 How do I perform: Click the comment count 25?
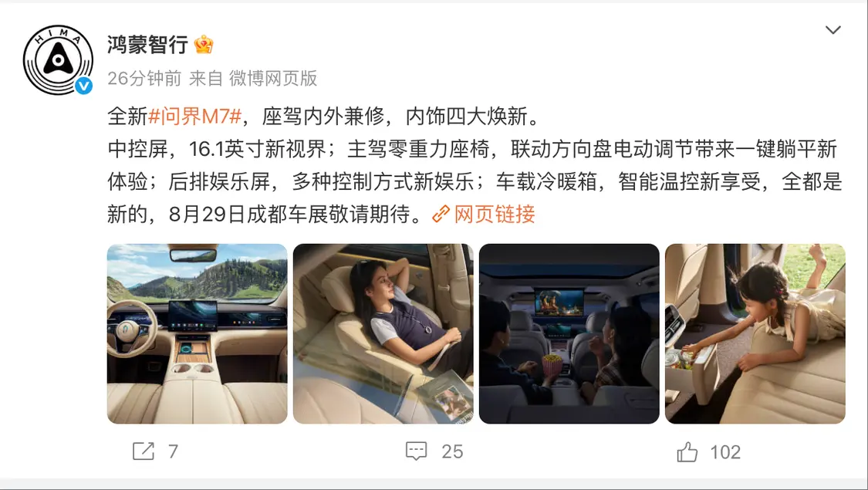452,451
